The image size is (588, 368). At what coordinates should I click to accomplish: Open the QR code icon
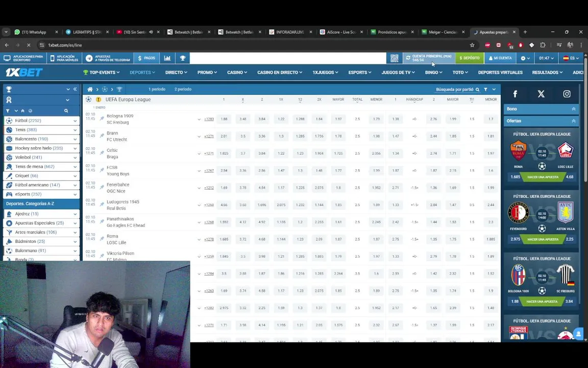394,58
